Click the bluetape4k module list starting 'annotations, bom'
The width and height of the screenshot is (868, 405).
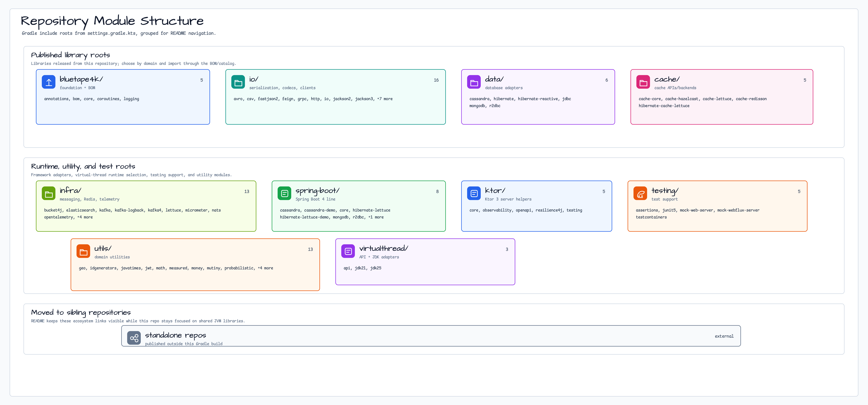[x=92, y=99]
